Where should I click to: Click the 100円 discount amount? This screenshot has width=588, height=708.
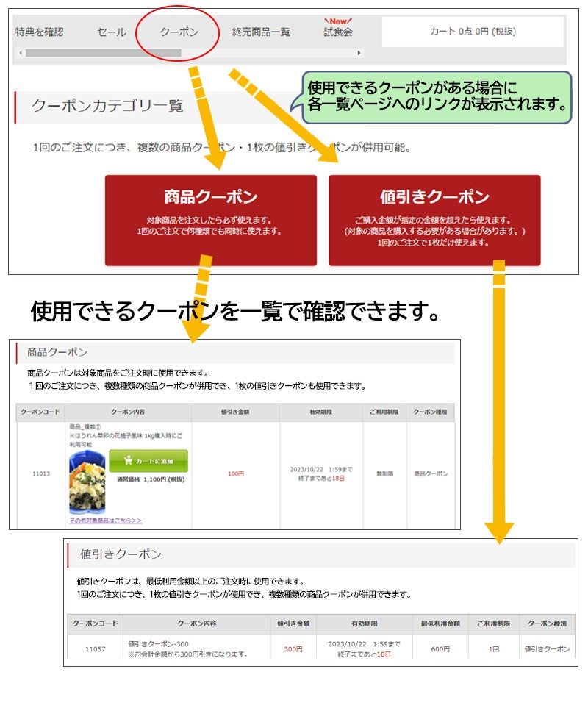click(235, 473)
